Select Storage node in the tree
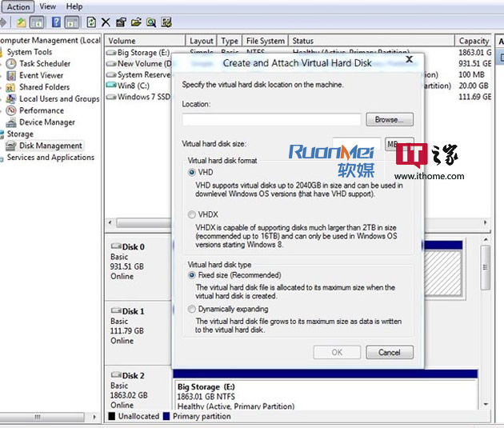The image size is (504, 428). pos(20,134)
